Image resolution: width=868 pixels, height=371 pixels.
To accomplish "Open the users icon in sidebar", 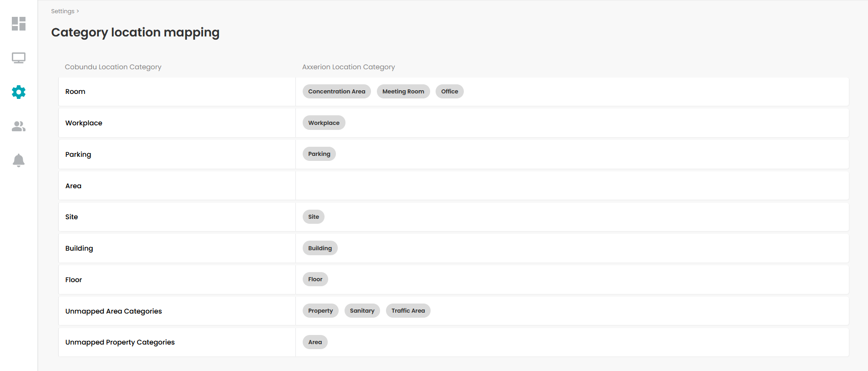I will coord(19,126).
